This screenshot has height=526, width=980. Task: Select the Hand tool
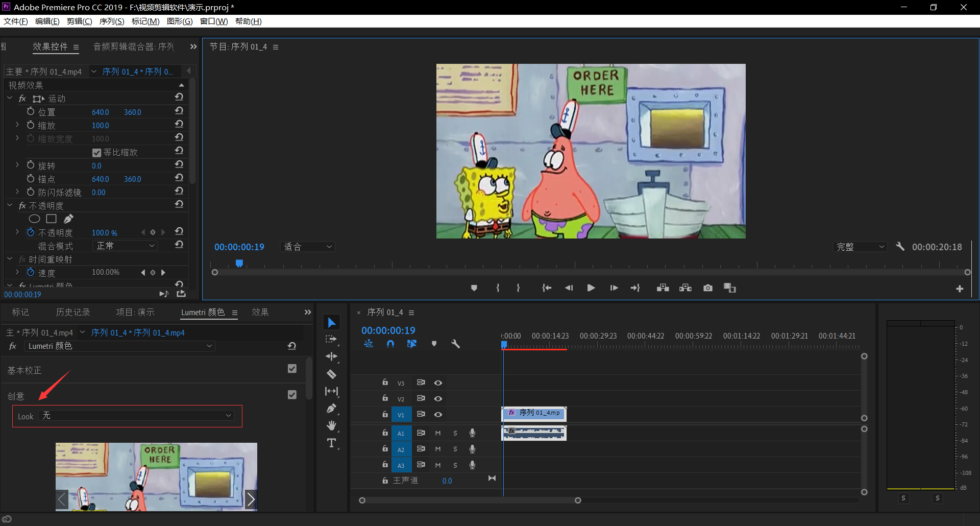(332, 425)
